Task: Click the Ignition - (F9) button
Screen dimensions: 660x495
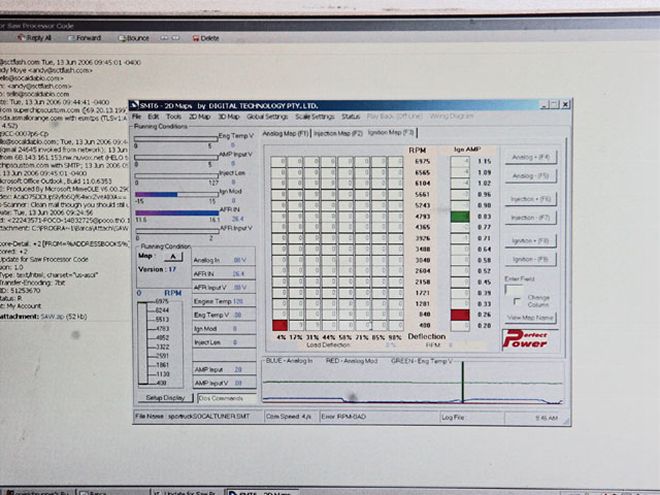Action: click(530, 259)
